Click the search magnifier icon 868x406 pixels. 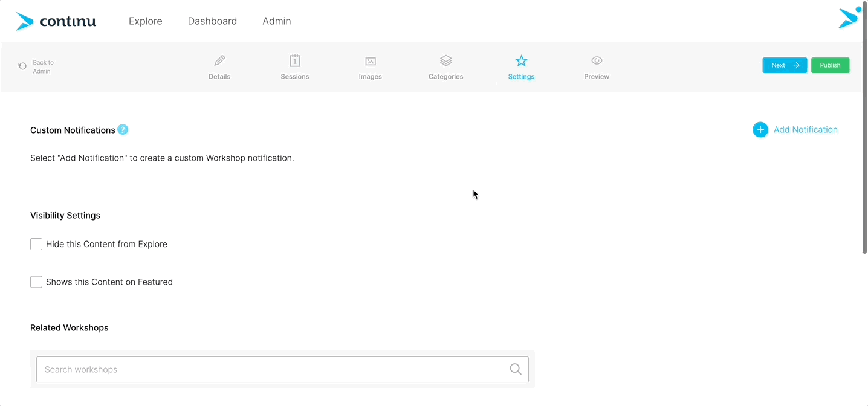515,369
